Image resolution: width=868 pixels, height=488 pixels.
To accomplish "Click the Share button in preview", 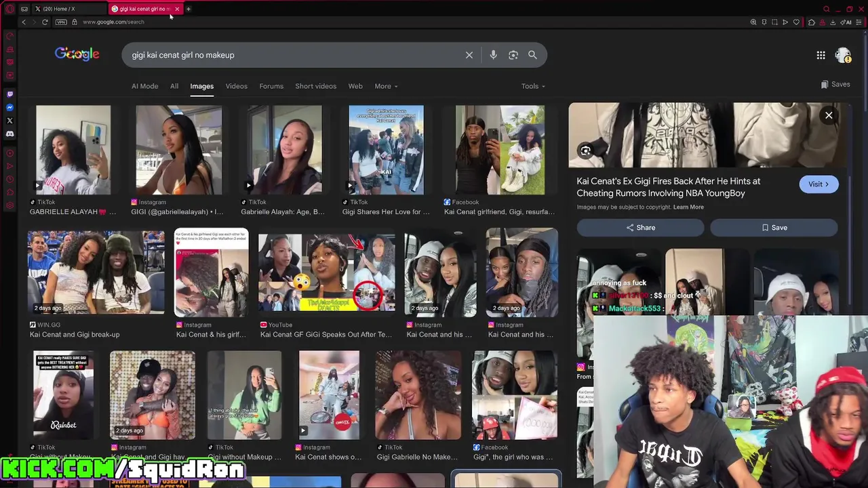I will 640,228.
